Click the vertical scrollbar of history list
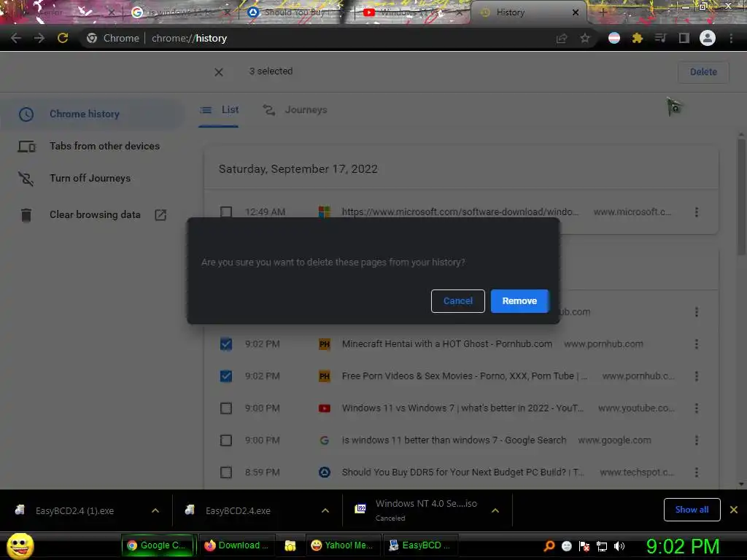747x560 pixels. pos(741,196)
